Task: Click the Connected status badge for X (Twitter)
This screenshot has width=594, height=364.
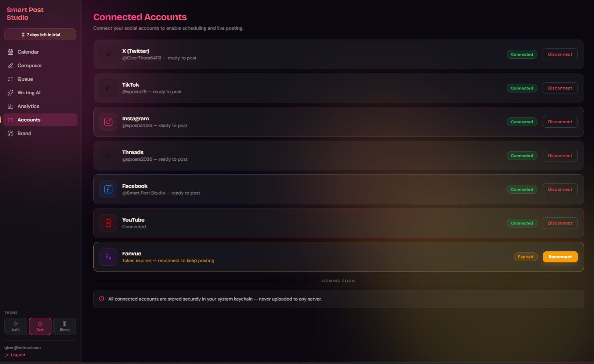Action: pos(522,54)
